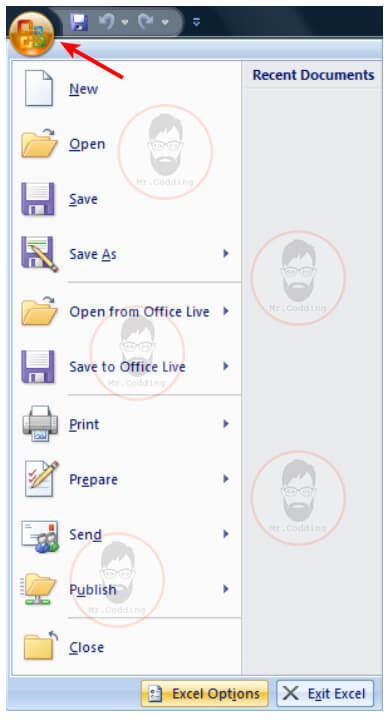The image size is (388, 720).
Task: Click the round Office Button logo
Action: pos(32,34)
